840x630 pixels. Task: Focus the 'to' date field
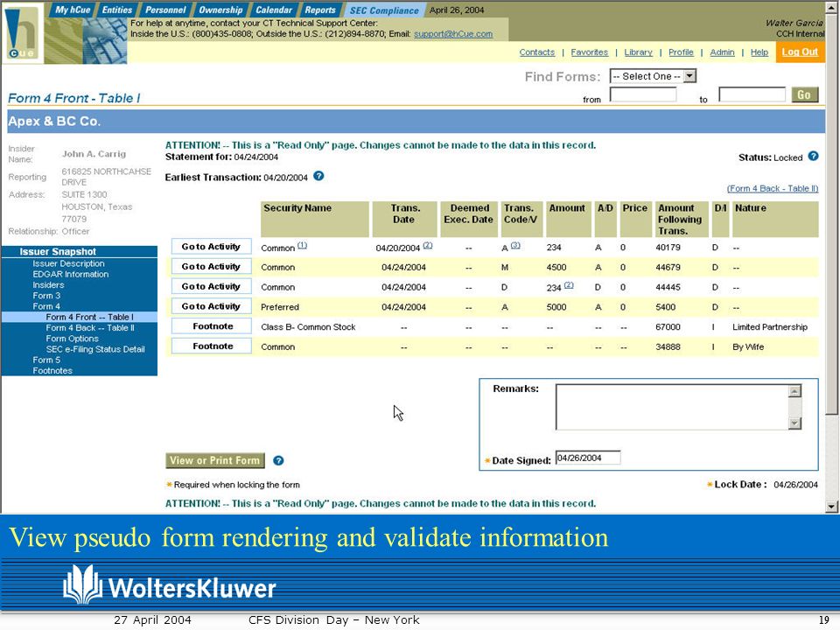752,94
